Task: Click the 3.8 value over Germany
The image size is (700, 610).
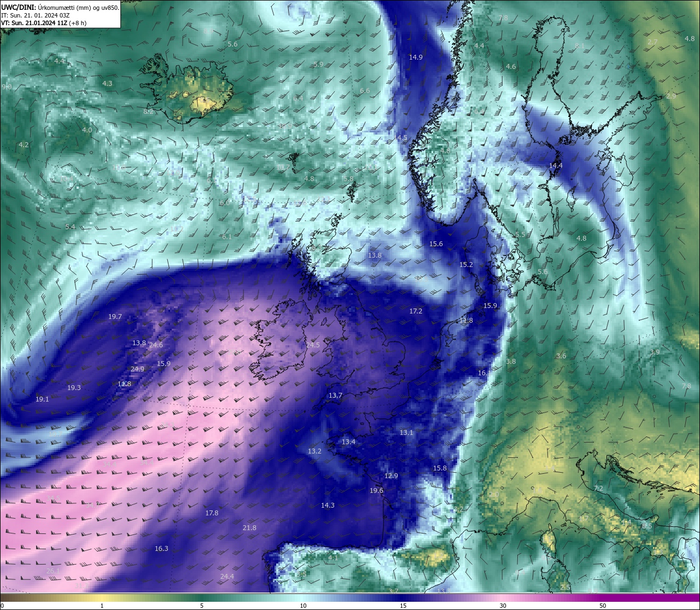Action: (x=511, y=362)
